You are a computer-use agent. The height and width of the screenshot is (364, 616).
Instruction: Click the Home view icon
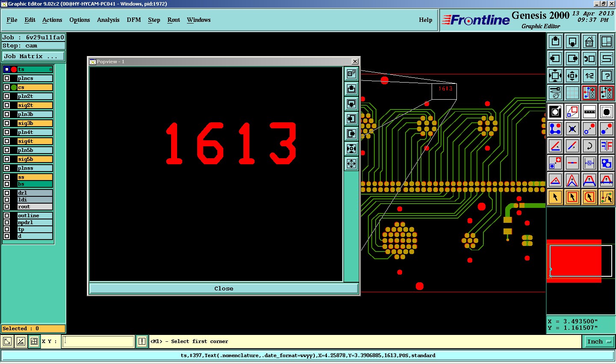coord(589,41)
